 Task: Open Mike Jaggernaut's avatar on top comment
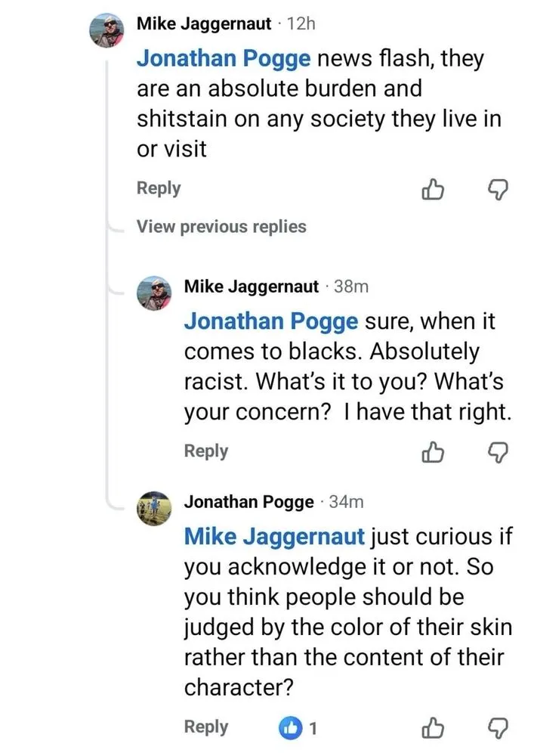108,31
